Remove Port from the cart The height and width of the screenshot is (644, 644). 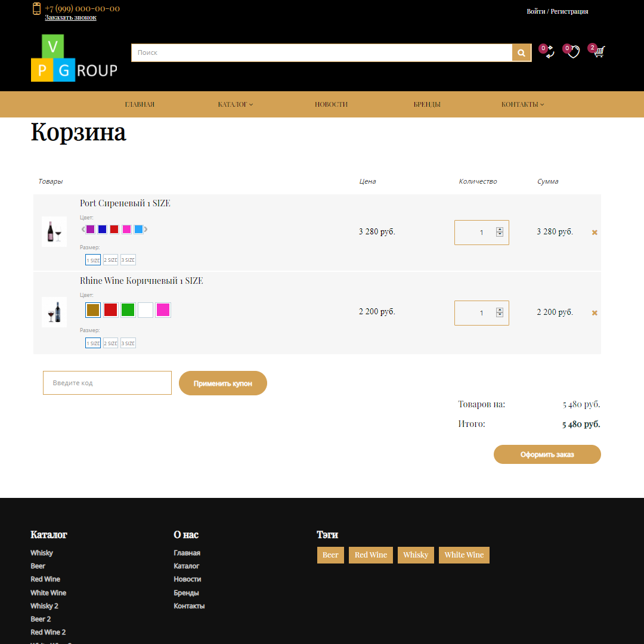[595, 233]
